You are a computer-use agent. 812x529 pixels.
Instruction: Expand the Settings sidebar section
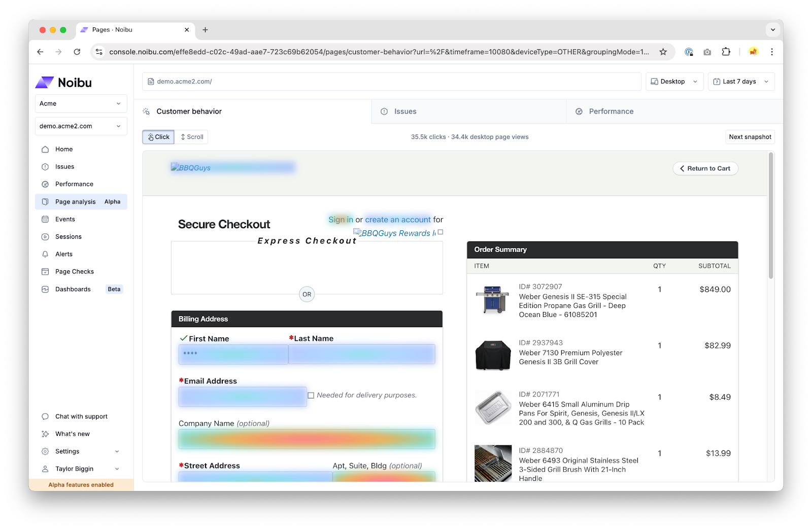(81, 451)
